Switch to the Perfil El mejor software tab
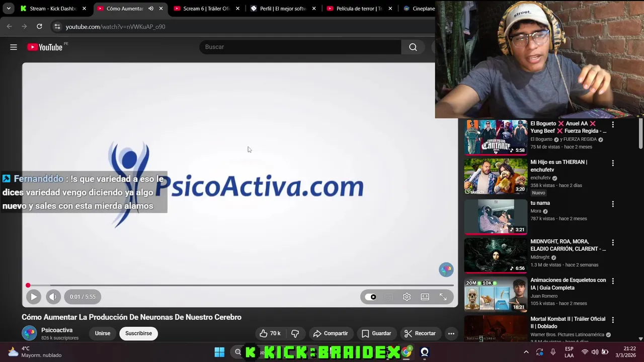The width and height of the screenshot is (644, 362). click(x=278, y=9)
